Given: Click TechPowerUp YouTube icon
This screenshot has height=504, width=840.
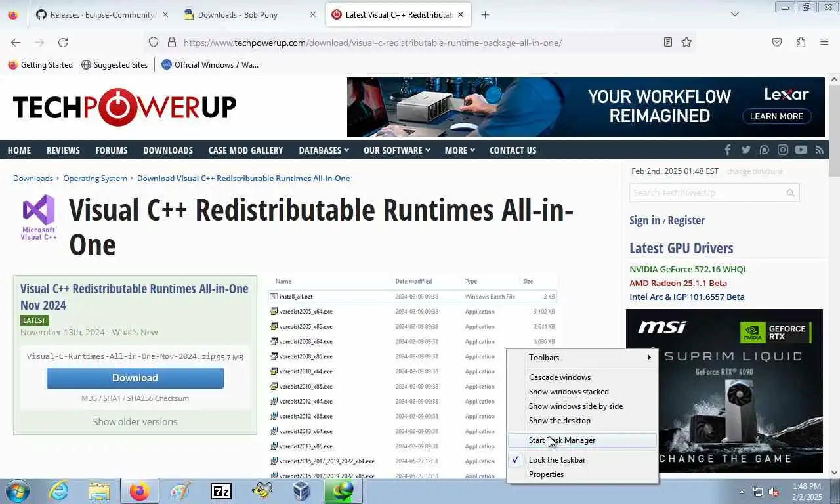Looking at the screenshot, I should [801, 150].
